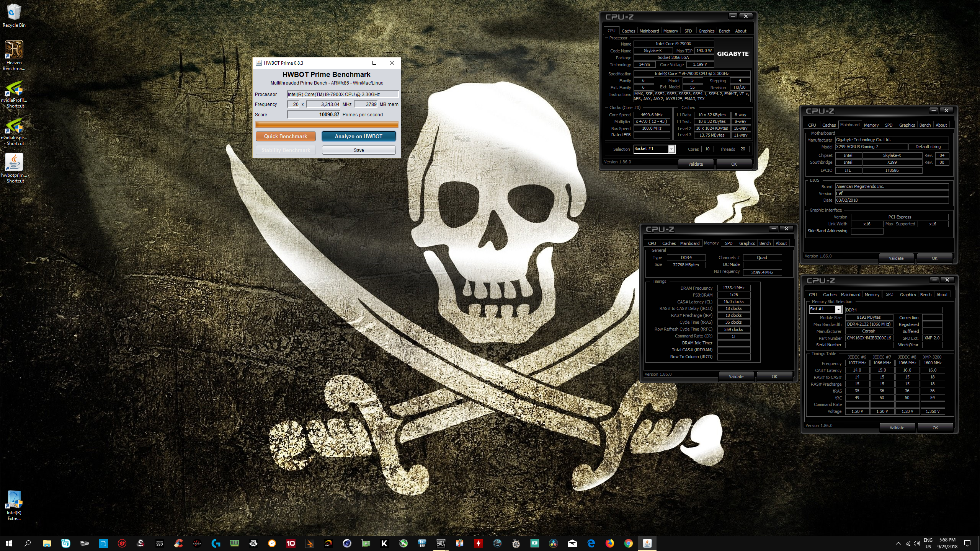
Task: Click the X299 AORUS Gaming 7 model text
Action: click(x=857, y=147)
